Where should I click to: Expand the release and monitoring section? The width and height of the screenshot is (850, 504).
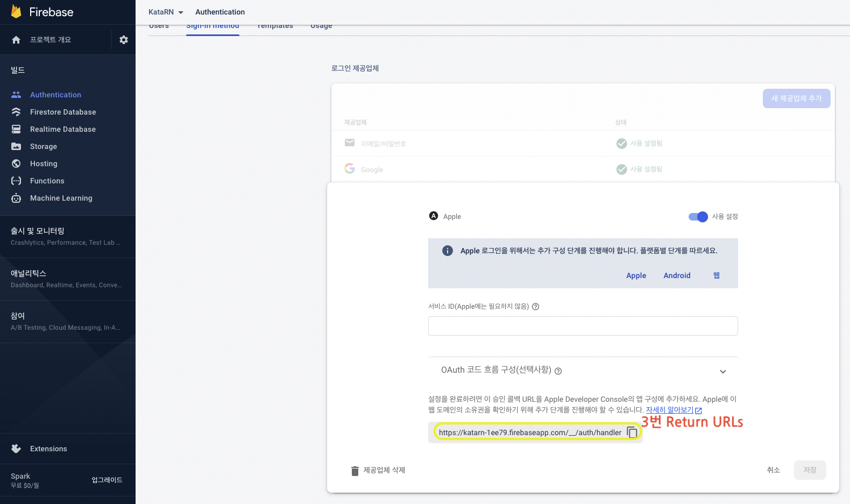point(67,237)
